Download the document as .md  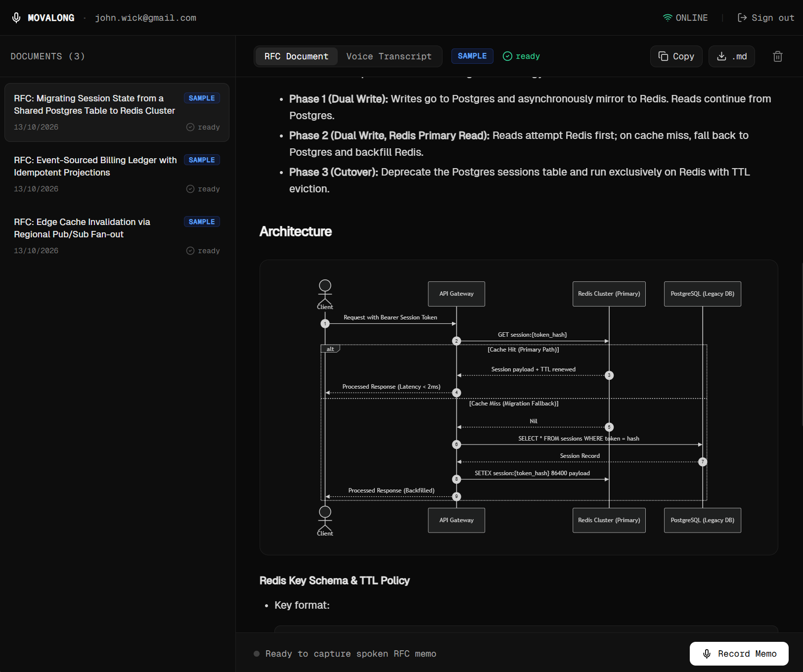731,56
